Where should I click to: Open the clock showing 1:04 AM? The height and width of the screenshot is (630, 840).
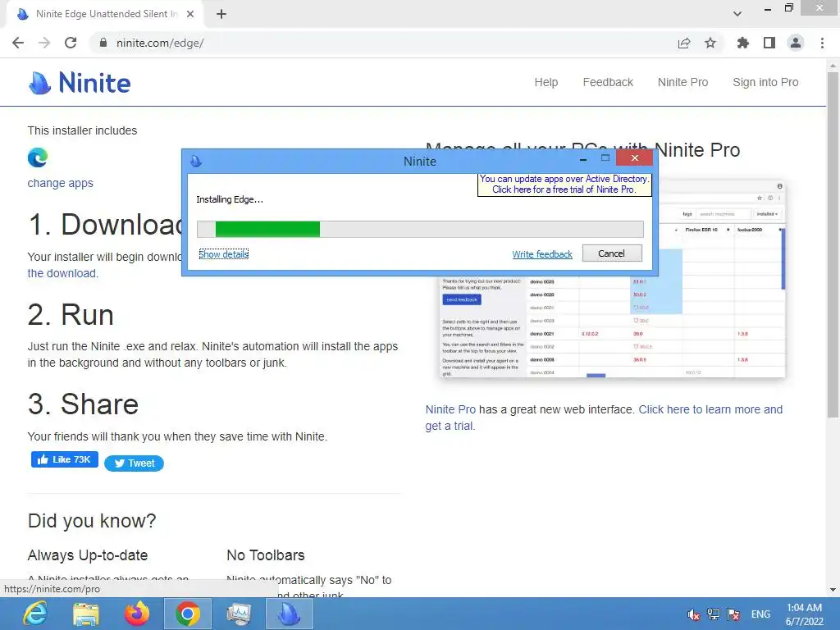click(804, 614)
